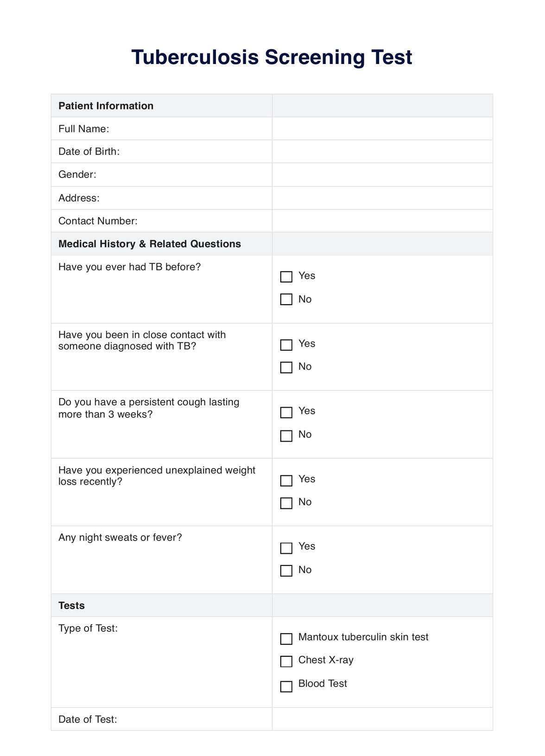The image size is (545, 756).
Task: Check Yes for ever had TB before
Action: (x=286, y=277)
